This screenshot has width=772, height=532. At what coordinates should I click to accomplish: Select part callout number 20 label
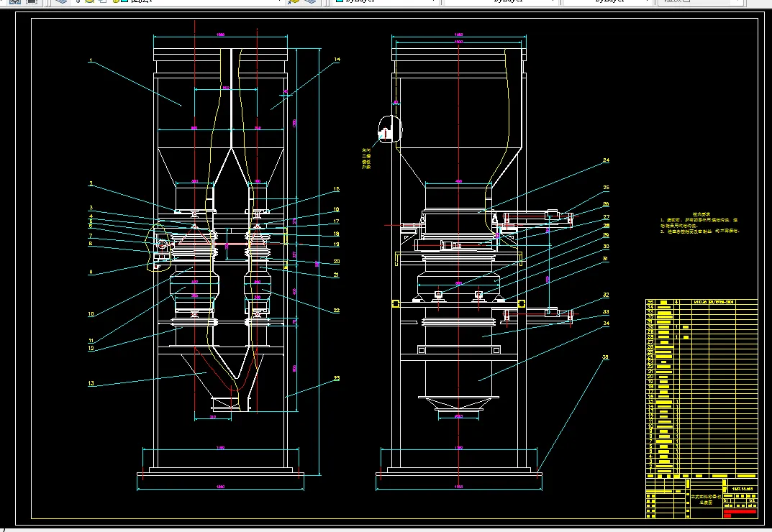pos(336,261)
